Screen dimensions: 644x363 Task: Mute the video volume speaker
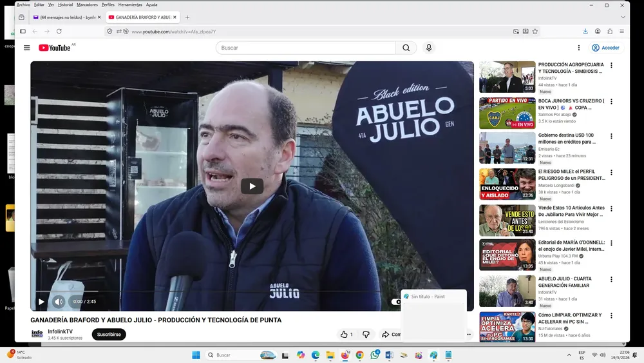[x=59, y=302]
